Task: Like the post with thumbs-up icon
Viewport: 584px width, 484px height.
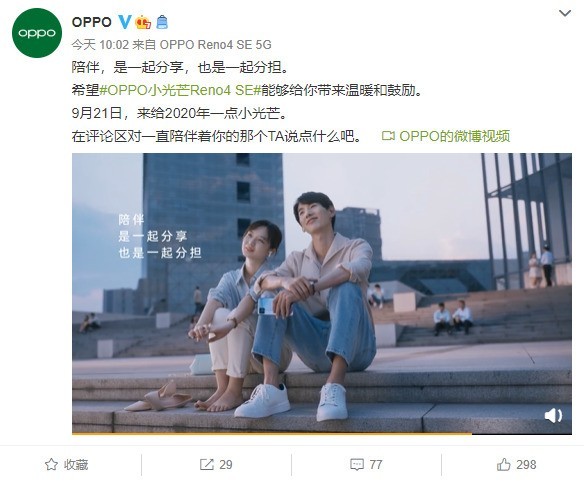Action: pyautogui.click(x=504, y=464)
